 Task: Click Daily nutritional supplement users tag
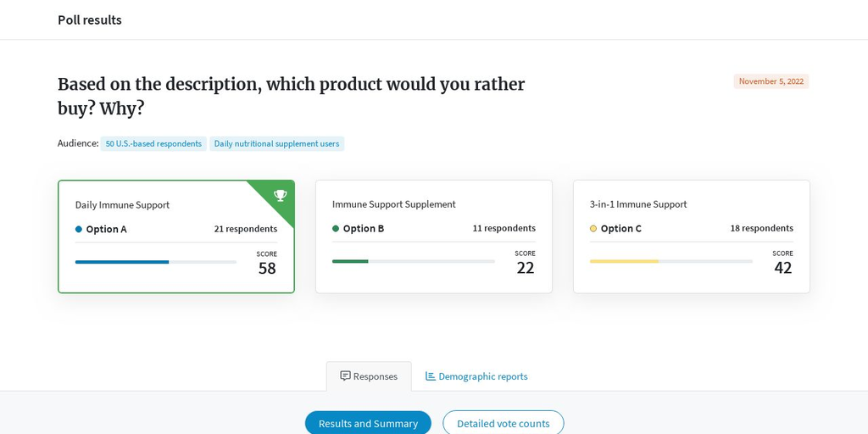(x=277, y=143)
